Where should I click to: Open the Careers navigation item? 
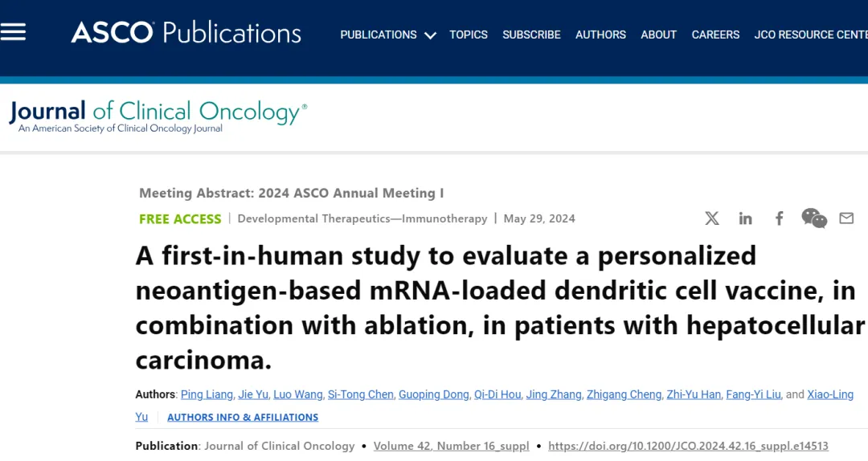[715, 35]
